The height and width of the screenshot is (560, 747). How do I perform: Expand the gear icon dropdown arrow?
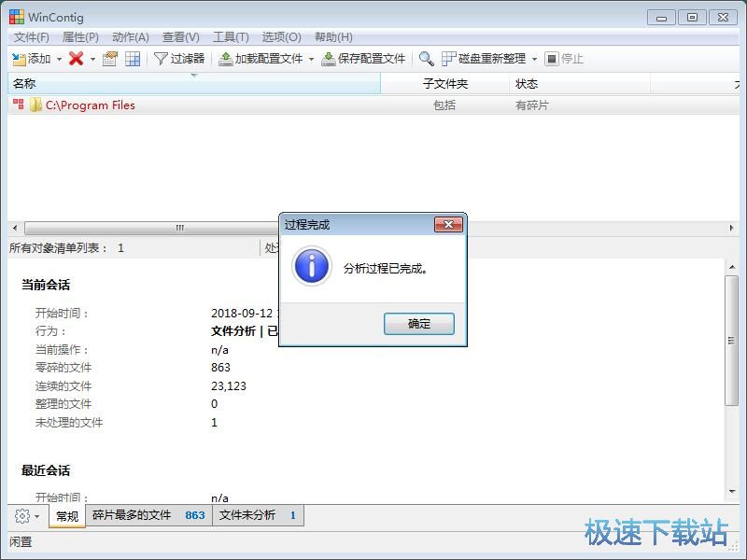pos(37,517)
